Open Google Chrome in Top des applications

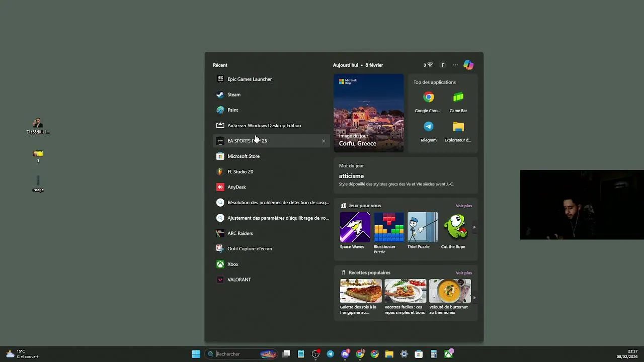coord(428,102)
